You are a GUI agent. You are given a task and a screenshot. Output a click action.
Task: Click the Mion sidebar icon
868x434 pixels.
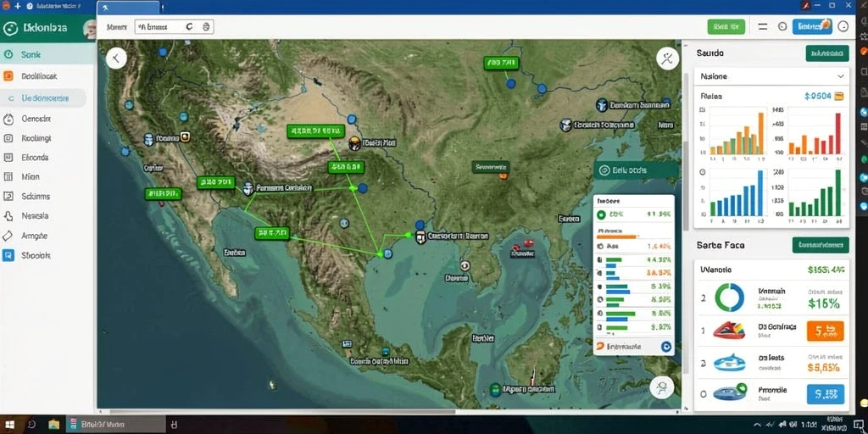[x=8, y=176]
